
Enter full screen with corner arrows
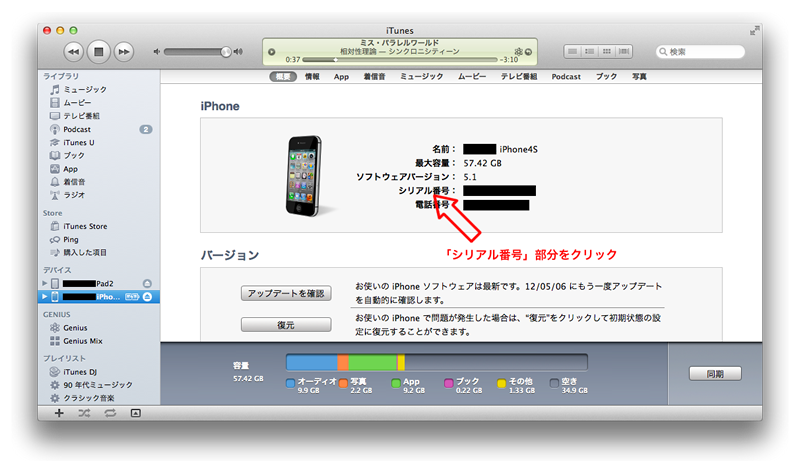pyautogui.click(x=754, y=31)
